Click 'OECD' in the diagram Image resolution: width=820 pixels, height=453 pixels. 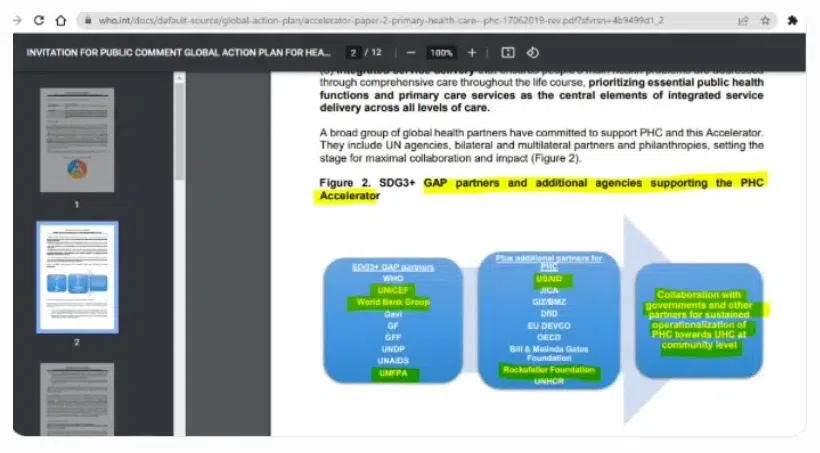(x=549, y=337)
